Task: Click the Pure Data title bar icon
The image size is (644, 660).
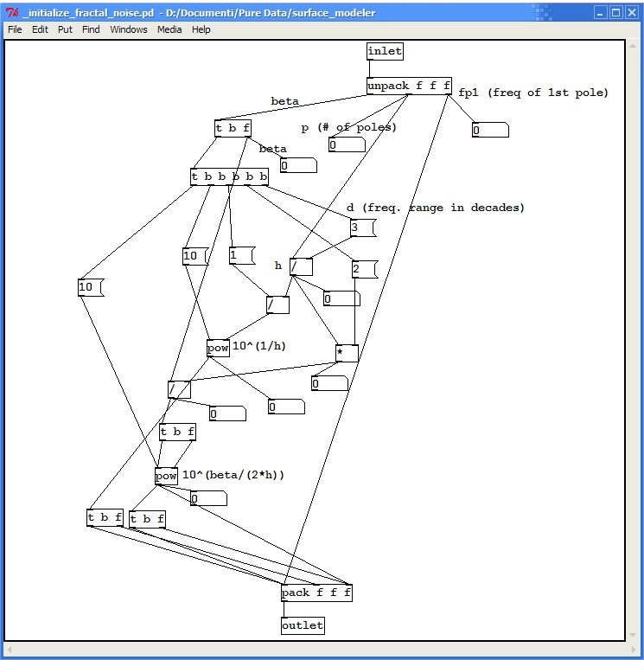Action: click(12, 13)
